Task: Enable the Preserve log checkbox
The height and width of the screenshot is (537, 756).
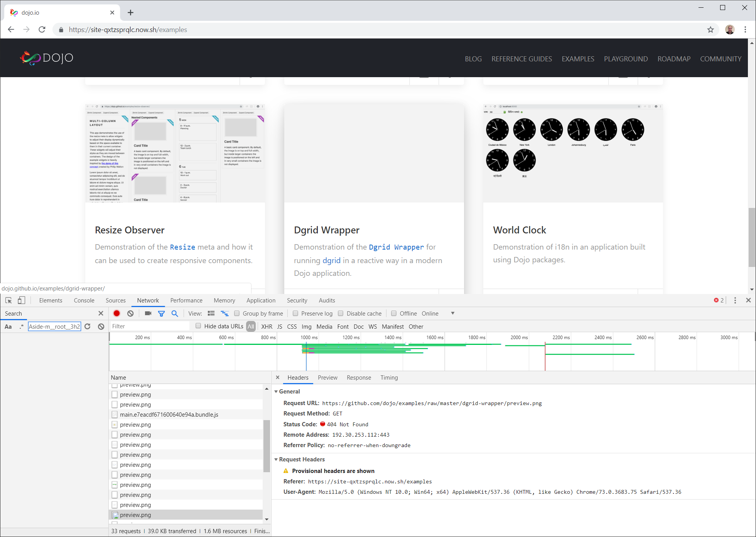Action: pos(295,313)
